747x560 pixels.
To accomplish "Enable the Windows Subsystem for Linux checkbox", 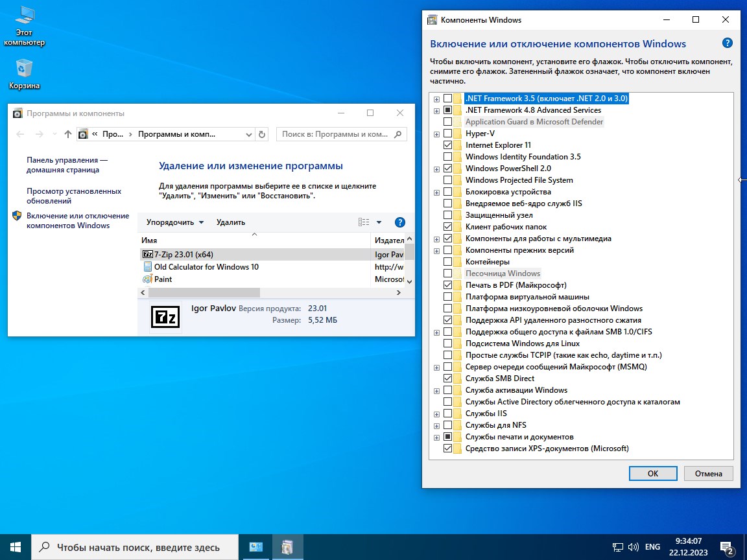I will point(448,344).
